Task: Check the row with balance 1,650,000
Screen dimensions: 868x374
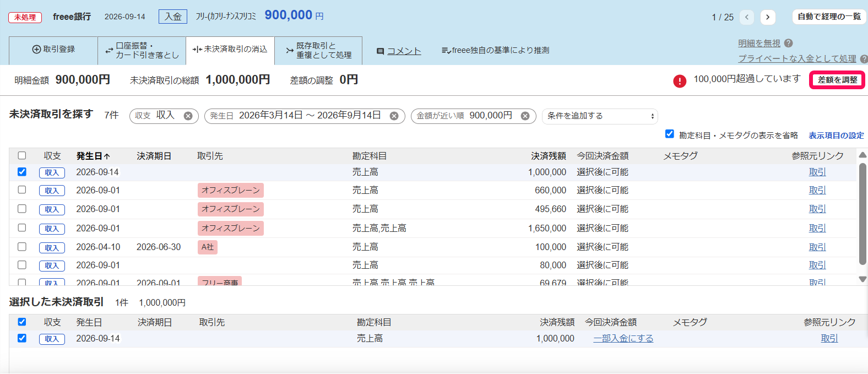Action: [22, 227]
